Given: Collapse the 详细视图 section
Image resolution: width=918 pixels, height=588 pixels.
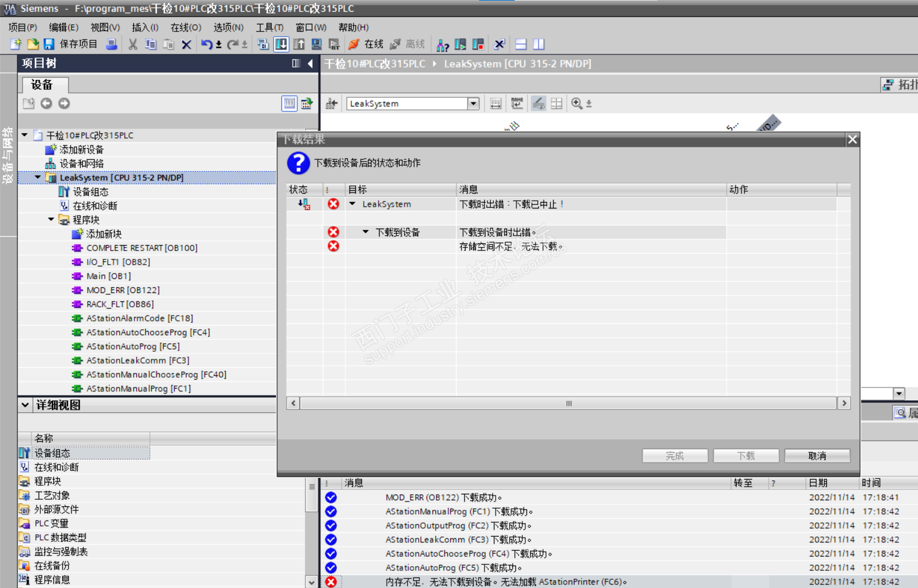Looking at the screenshot, I should tap(25, 405).
